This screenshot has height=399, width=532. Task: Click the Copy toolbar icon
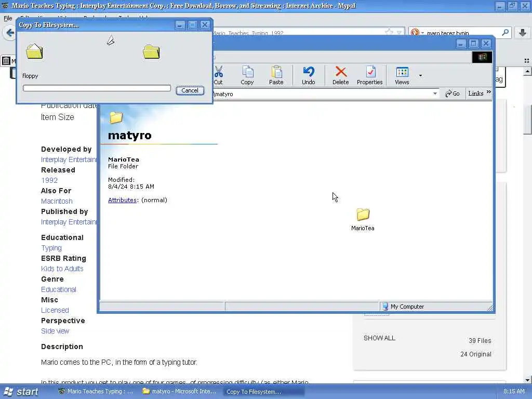click(247, 72)
